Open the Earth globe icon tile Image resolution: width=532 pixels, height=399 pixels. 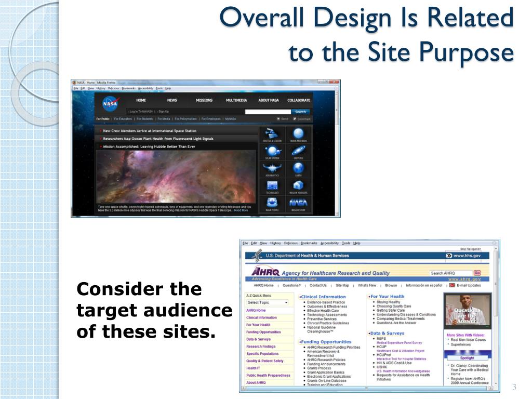pyautogui.click(x=299, y=169)
